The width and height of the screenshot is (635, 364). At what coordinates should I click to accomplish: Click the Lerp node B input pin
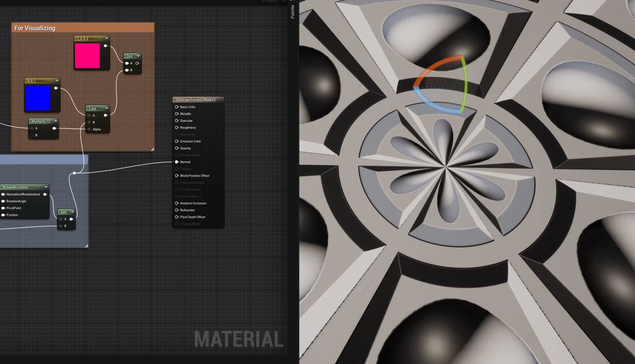pyautogui.click(x=89, y=122)
